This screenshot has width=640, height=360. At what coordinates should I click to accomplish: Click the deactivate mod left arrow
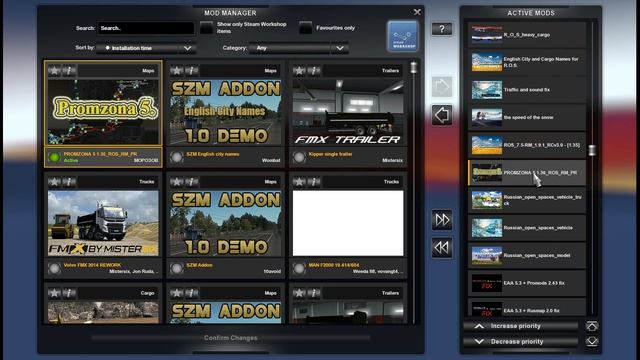coord(442,115)
